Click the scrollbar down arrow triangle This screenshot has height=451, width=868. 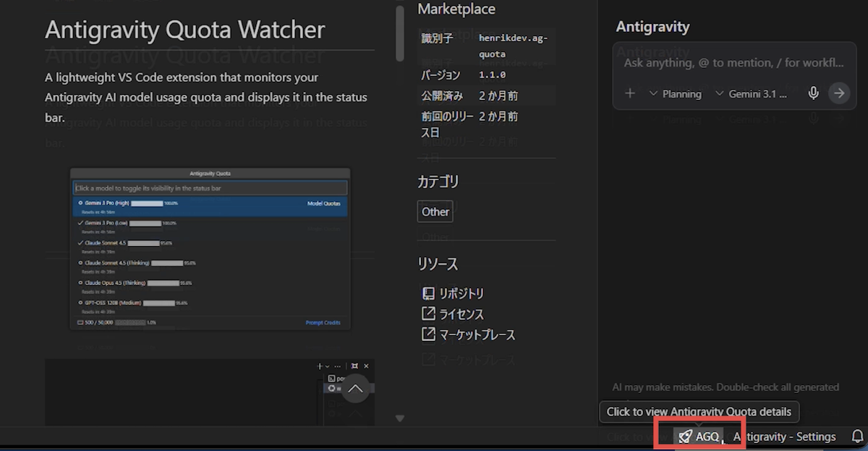click(400, 418)
